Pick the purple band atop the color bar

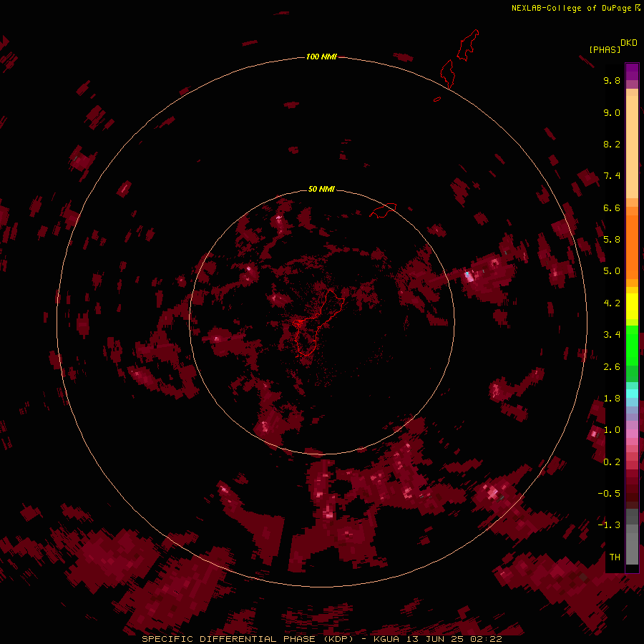[x=632, y=72]
